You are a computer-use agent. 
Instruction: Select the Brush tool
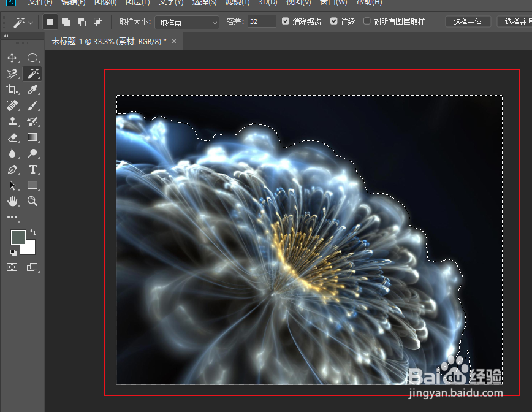[x=32, y=105]
